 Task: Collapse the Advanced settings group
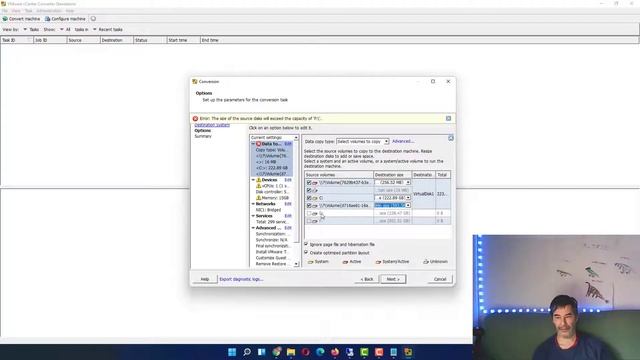click(x=253, y=228)
